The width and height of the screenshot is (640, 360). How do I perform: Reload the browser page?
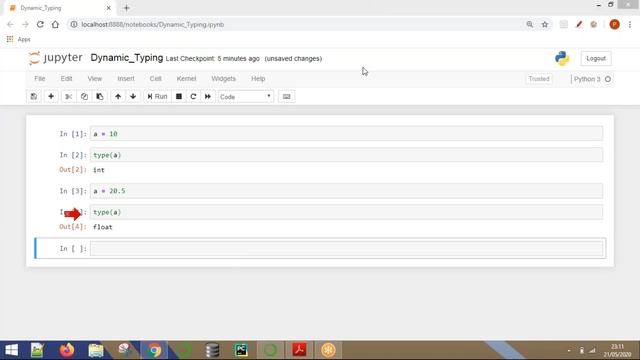40,24
